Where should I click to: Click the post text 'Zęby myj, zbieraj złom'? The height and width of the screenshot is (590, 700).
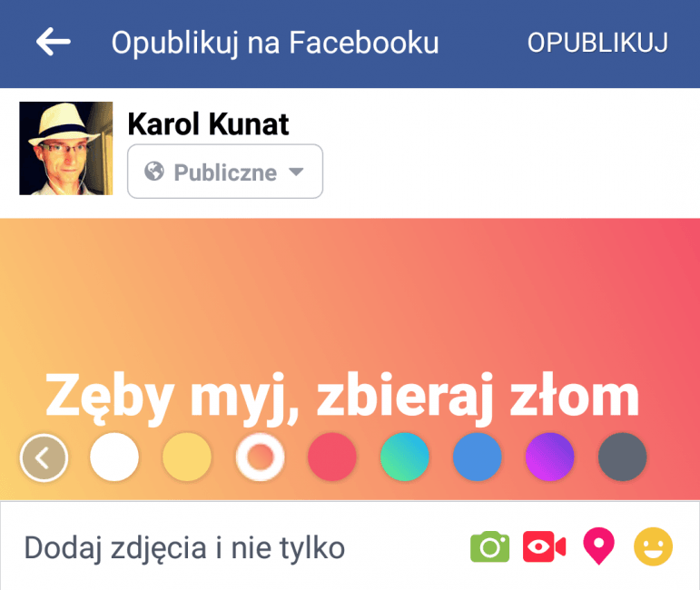click(342, 397)
